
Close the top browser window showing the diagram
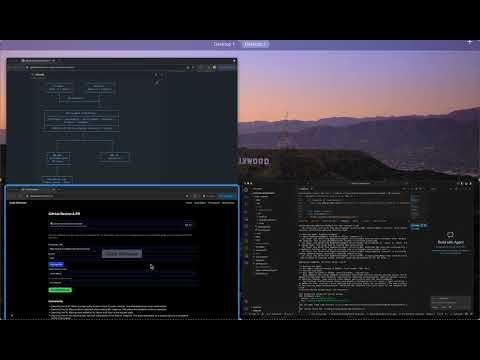point(234,61)
